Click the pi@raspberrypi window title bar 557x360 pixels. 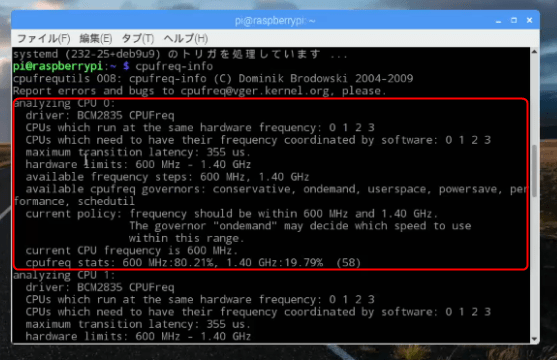coord(275,21)
